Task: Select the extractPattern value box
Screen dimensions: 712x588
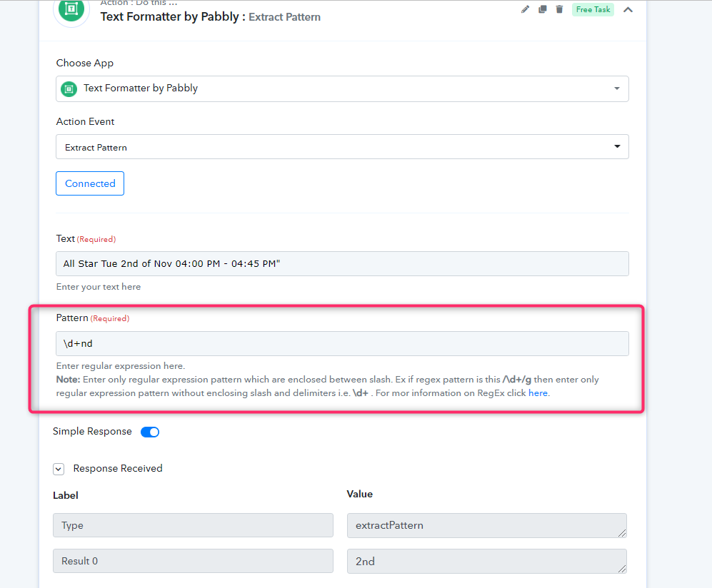Action: point(487,525)
